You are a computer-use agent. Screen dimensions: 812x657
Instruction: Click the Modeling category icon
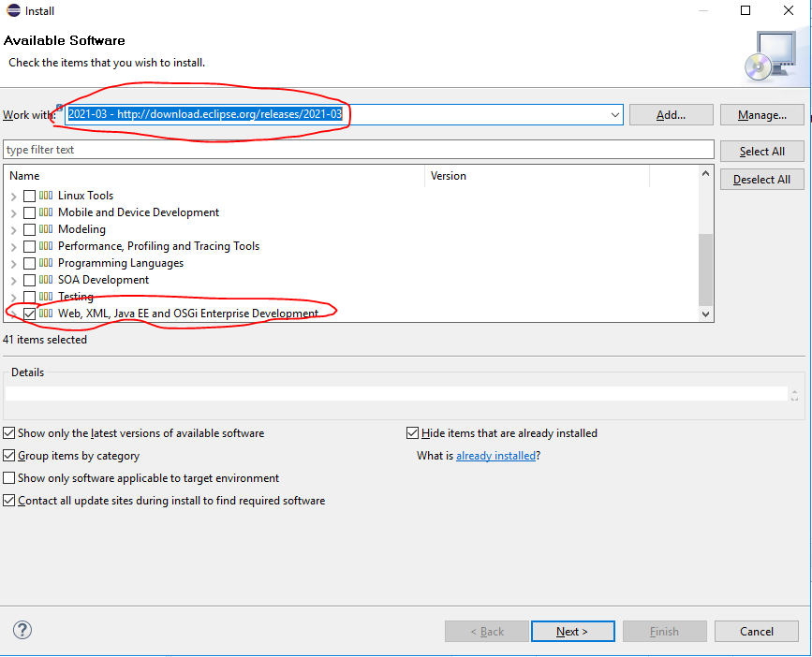pyautogui.click(x=46, y=229)
